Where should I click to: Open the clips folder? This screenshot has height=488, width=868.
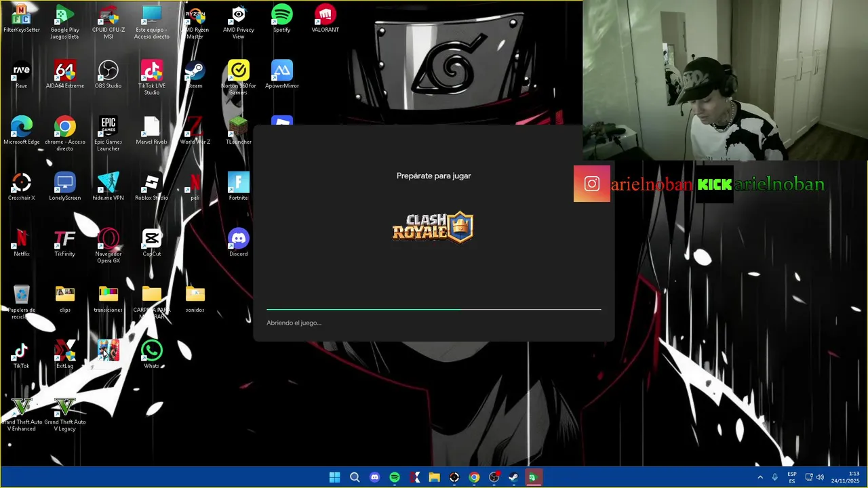[64, 299]
